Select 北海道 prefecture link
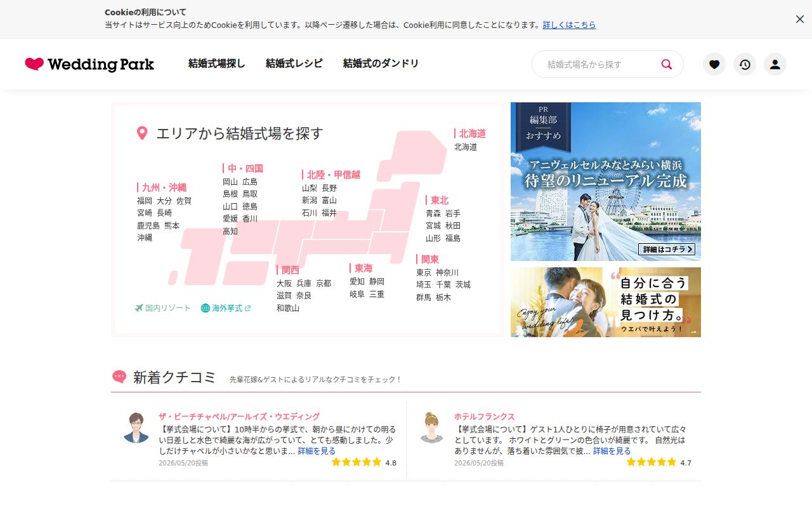This screenshot has height=508, width=812. (x=466, y=147)
